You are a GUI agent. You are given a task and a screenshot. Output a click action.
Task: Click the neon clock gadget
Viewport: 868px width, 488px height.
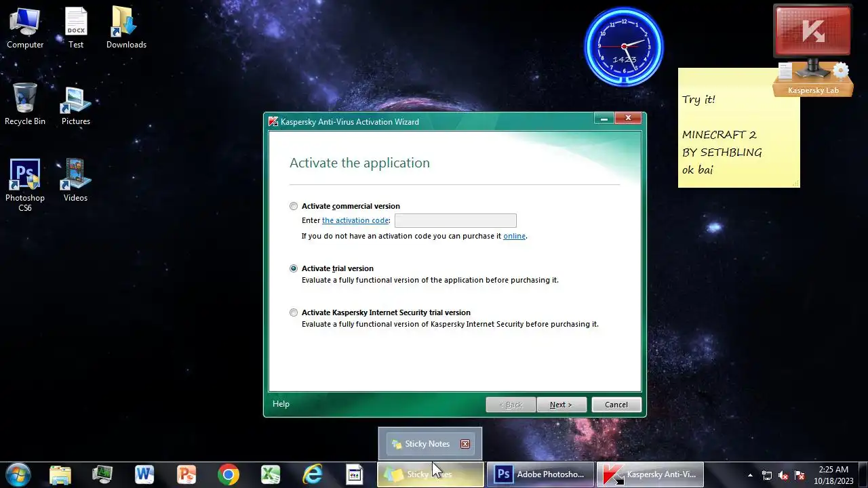tap(624, 46)
